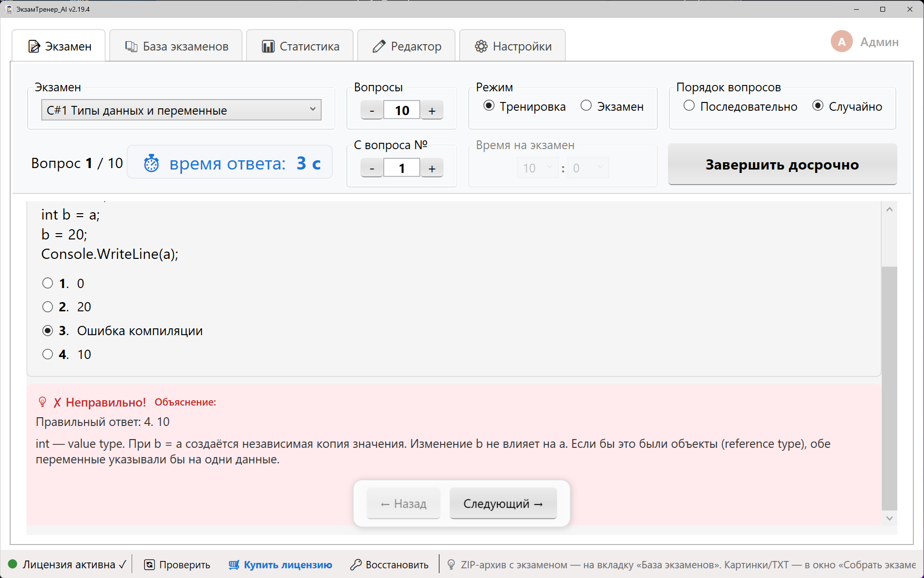Click the vertical scrollbar thumb
Screen dimensions: 924x578
(890, 388)
